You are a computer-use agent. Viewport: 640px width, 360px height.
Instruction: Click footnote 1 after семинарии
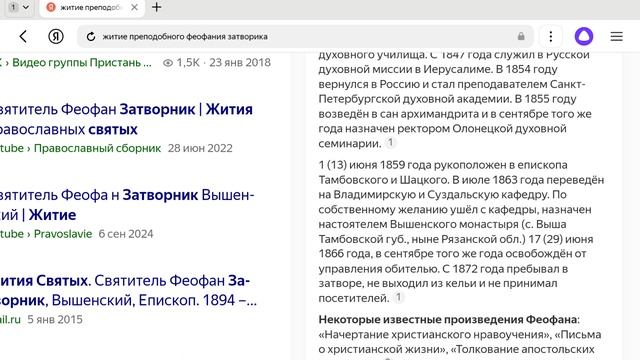tap(391, 142)
